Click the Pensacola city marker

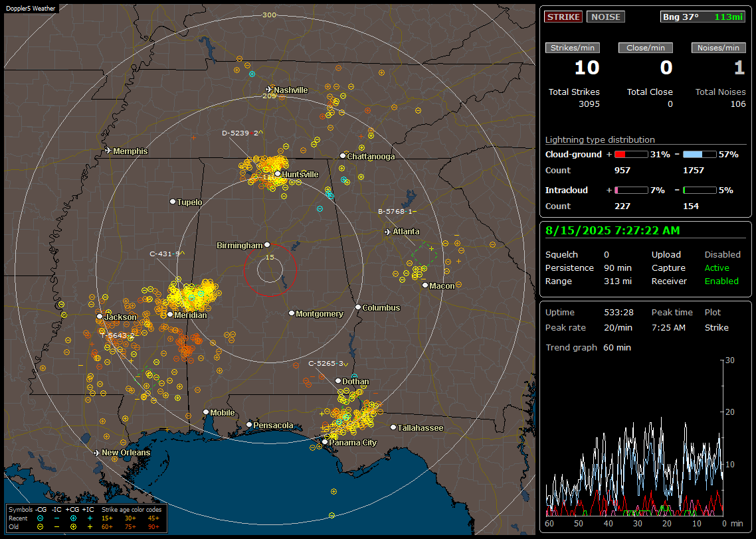pos(249,425)
